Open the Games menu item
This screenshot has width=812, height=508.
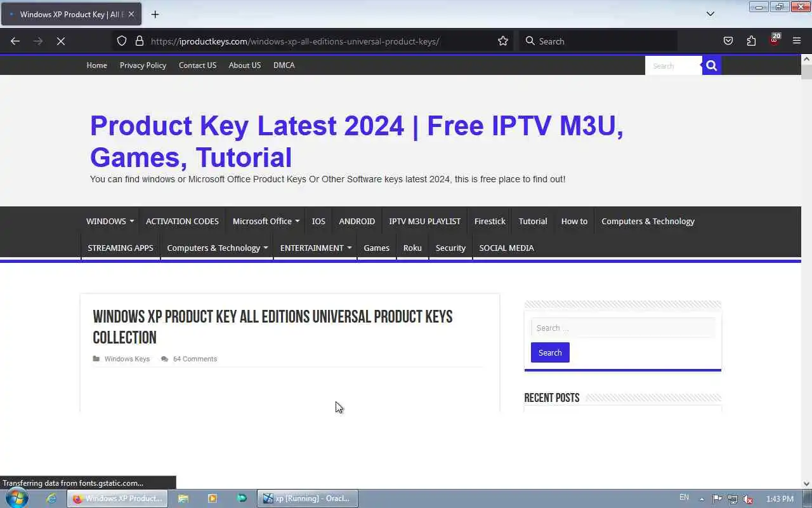pyautogui.click(x=376, y=248)
